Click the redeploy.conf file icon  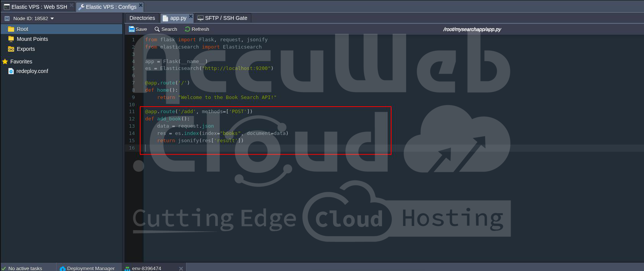(x=11, y=71)
